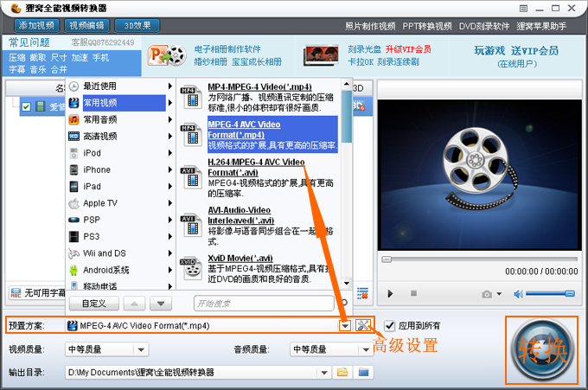588x390 pixels.
Task: Select Apple TV device category
Action: (x=120, y=203)
